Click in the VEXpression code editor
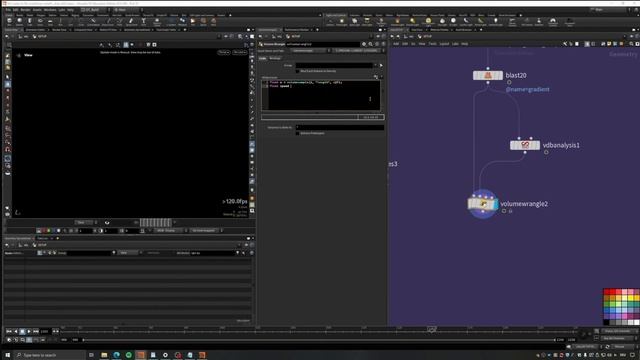This screenshot has width=640, height=360. pos(321,96)
